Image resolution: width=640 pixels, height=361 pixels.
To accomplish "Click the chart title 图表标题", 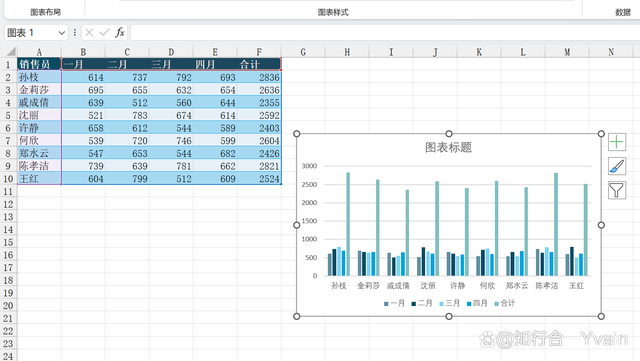I will coord(449,147).
